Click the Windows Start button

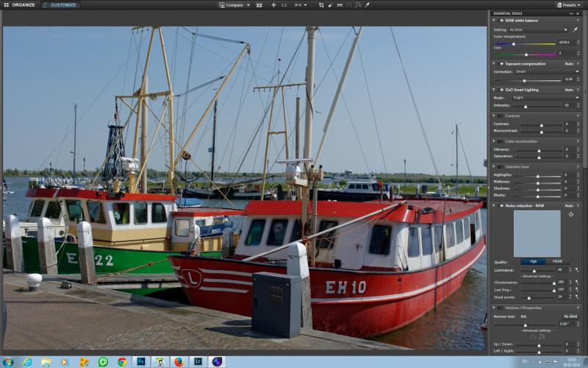coord(8,362)
